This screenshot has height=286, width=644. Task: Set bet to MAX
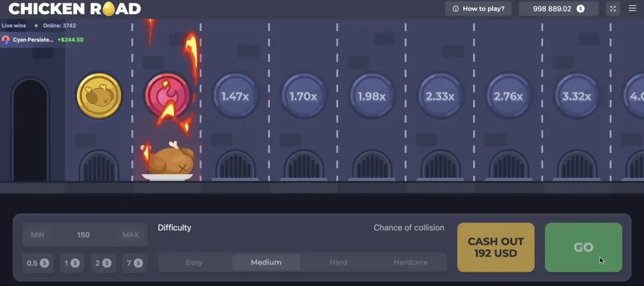pyautogui.click(x=131, y=235)
